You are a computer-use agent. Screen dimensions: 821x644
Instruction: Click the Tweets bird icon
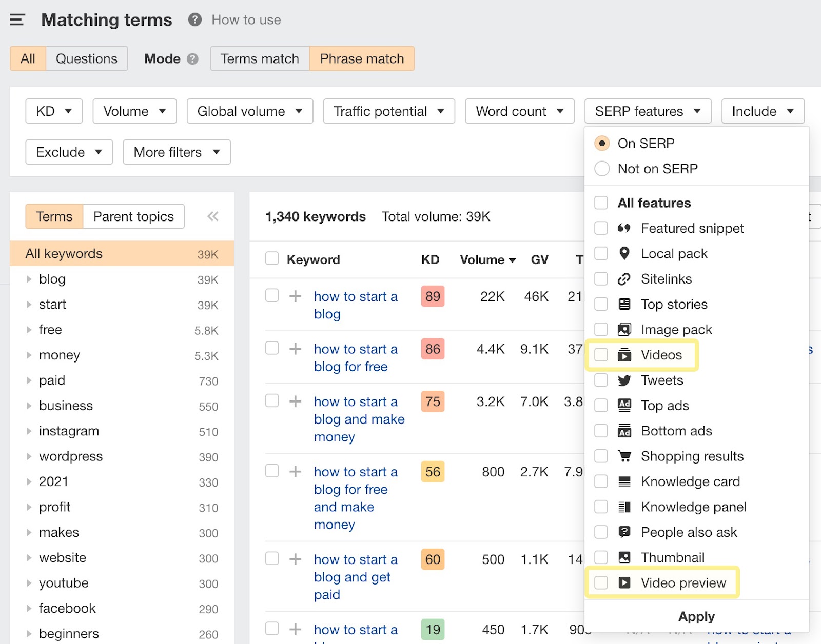[x=624, y=380]
